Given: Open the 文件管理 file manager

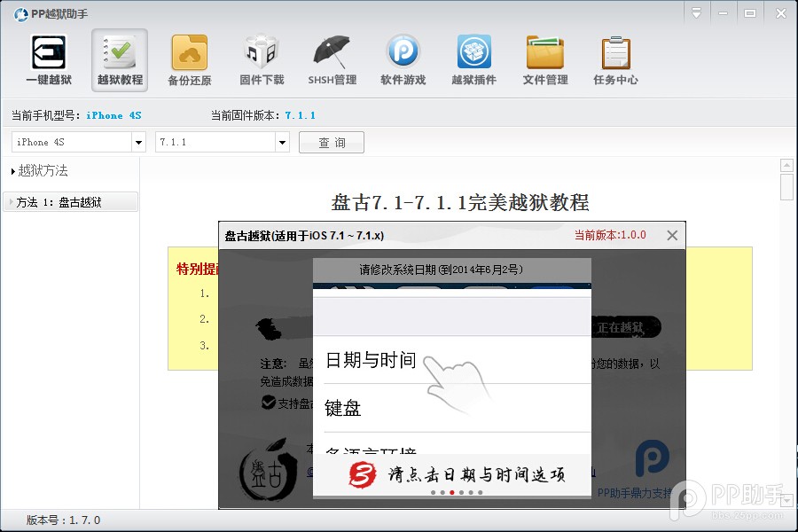Looking at the screenshot, I should 544,59.
